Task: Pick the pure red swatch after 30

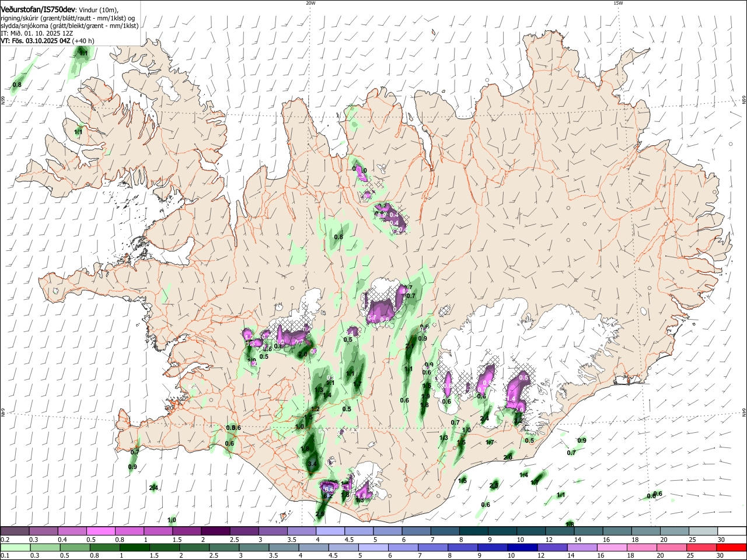Action: [x=732, y=547]
